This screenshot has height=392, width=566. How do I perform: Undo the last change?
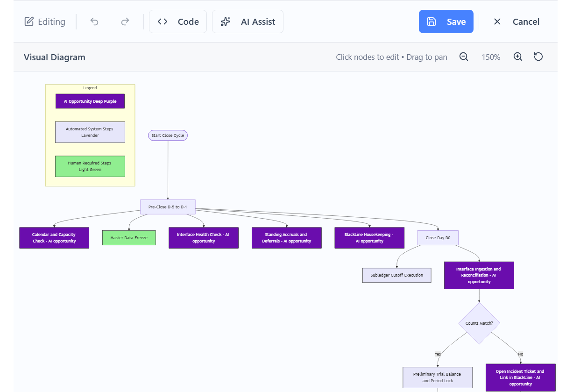(x=94, y=21)
